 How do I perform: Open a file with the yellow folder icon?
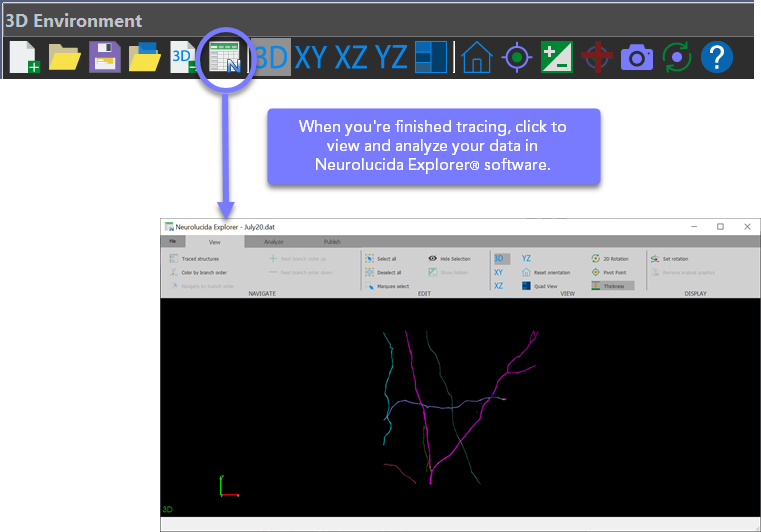tap(64, 57)
